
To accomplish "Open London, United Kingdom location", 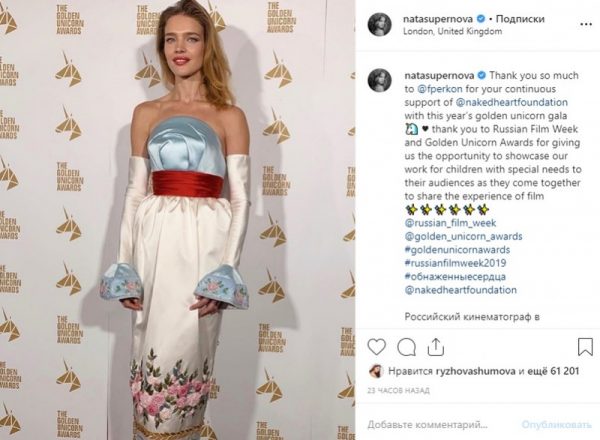I will [x=452, y=32].
